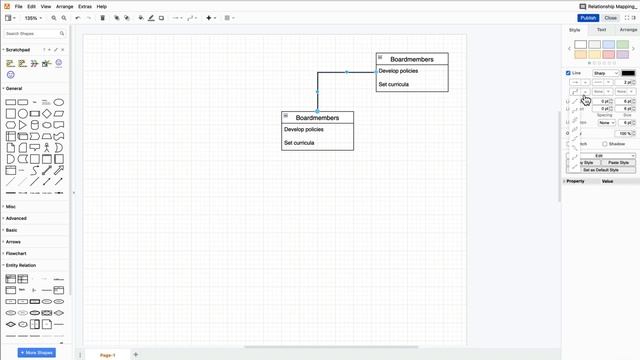Expand the Flowchart shapes section

[16, 253]
